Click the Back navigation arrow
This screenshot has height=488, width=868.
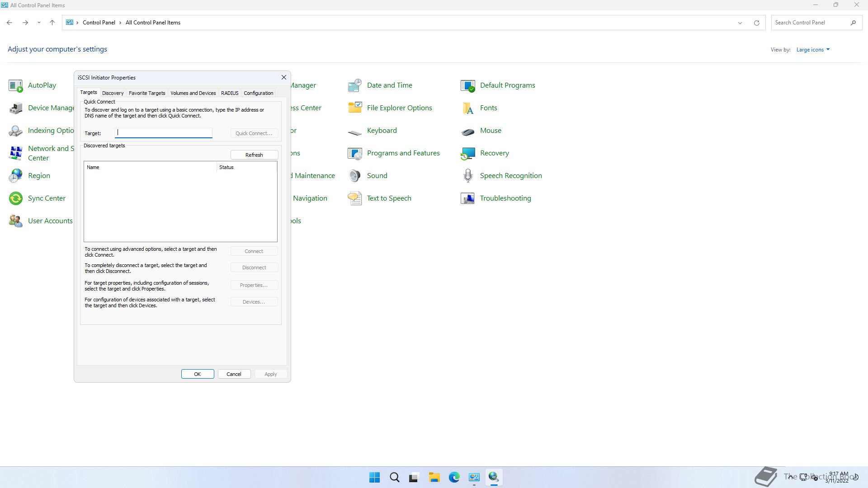(9, 23)
